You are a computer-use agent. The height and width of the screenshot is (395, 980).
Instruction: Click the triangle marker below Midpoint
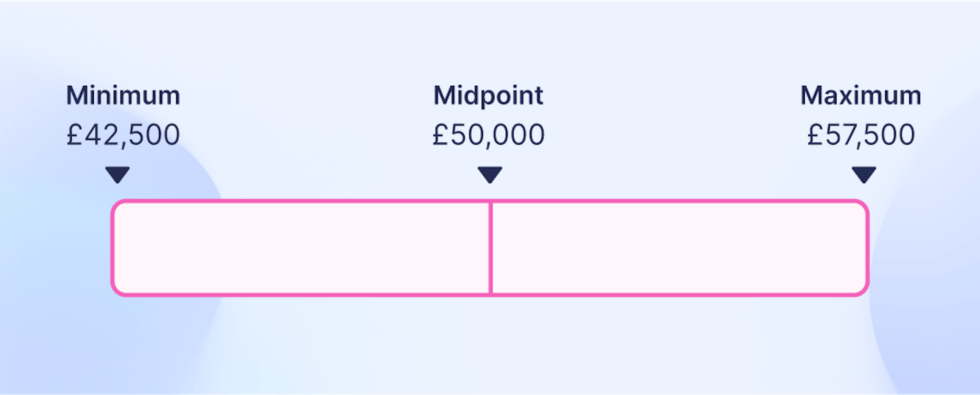[490, 174]
